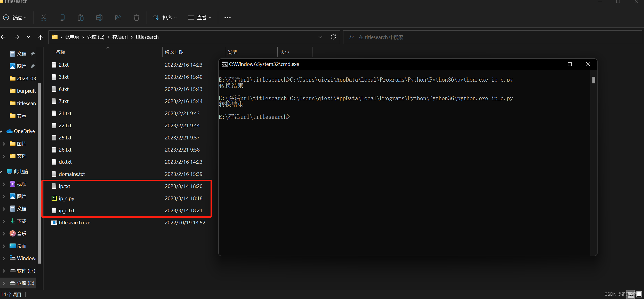Screen dimensions: 644x299
Task: Open 2023-03 folder in sidebar
Action: tap(23, 78)
